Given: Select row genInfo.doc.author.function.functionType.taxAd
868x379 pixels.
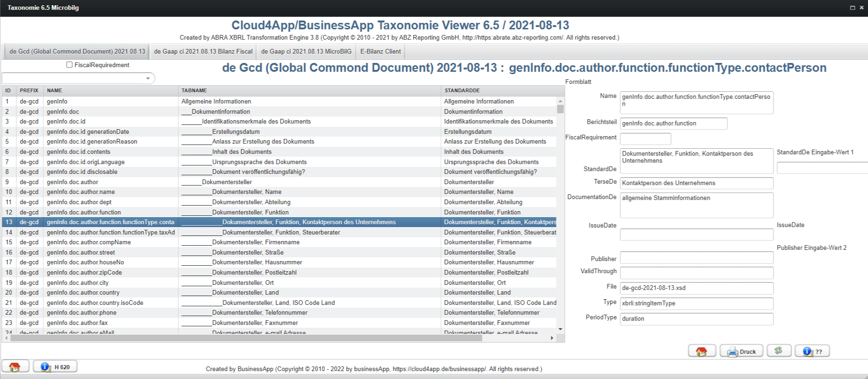Looking at the screenshot, I should 279,232.
